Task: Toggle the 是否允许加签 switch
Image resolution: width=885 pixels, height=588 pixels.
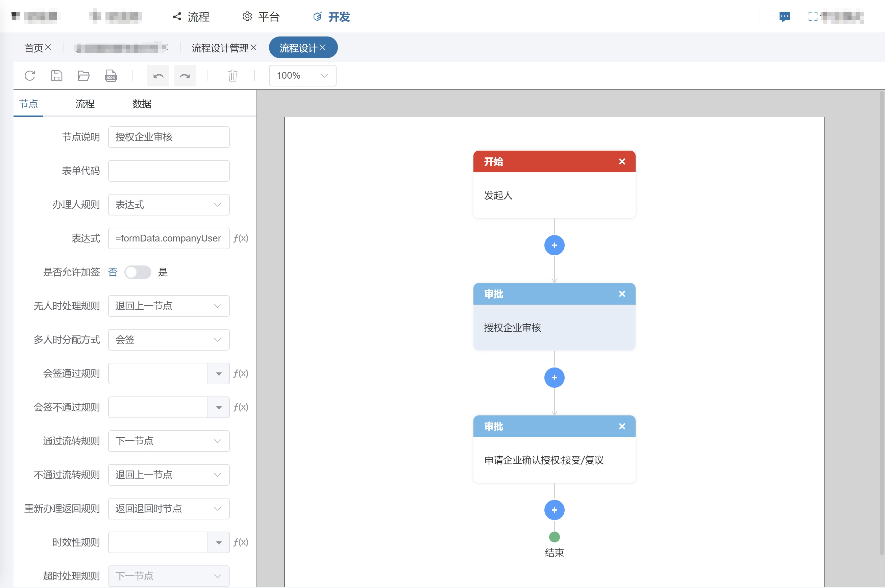Action: point(138,272)
